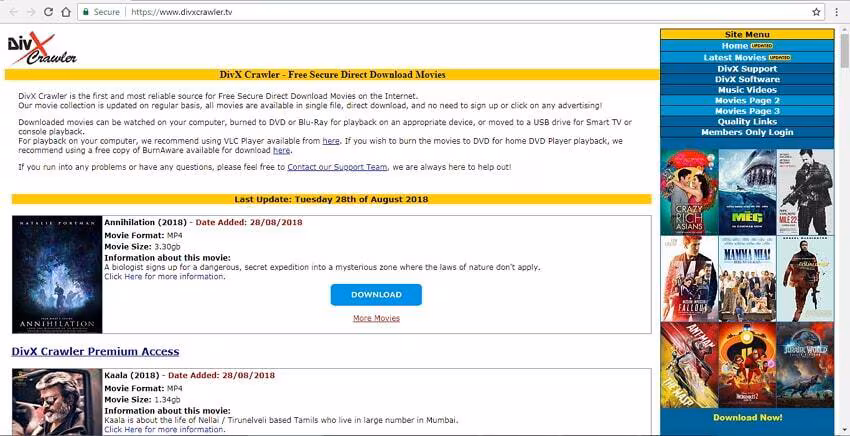Click the DivX Crawler logo
Viewport: 850px width, 436px height.
pos(42,49)
